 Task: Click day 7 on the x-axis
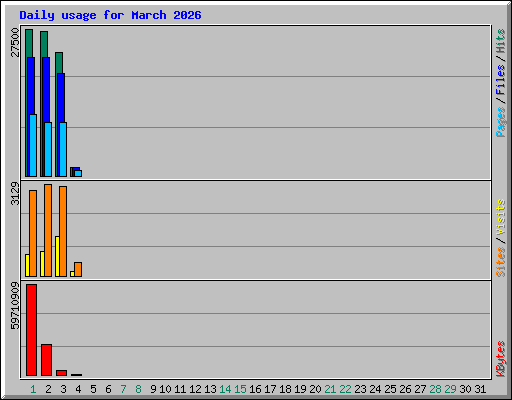pyautogui.click(x=123, y=389)
